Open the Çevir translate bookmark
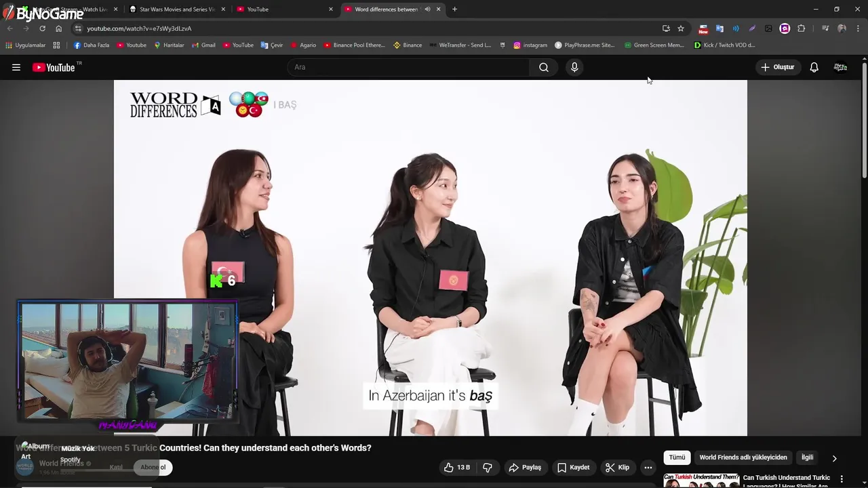Screen dimensions: 868x488 (x=271, y=45)
